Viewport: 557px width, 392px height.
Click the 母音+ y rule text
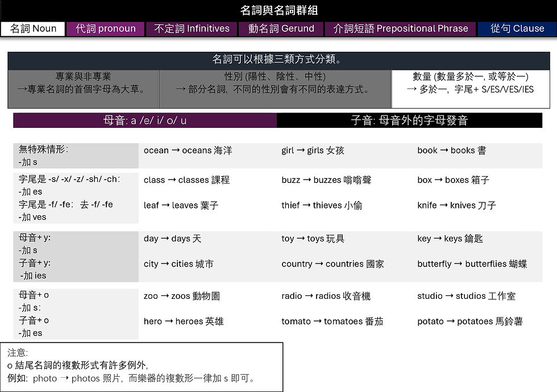click(35, 237)
